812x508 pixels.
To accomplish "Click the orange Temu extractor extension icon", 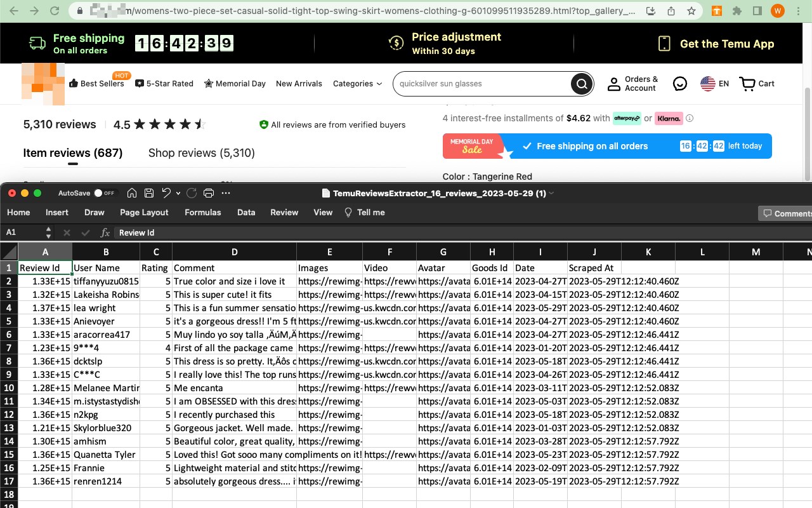I will [x=717, y=11].
